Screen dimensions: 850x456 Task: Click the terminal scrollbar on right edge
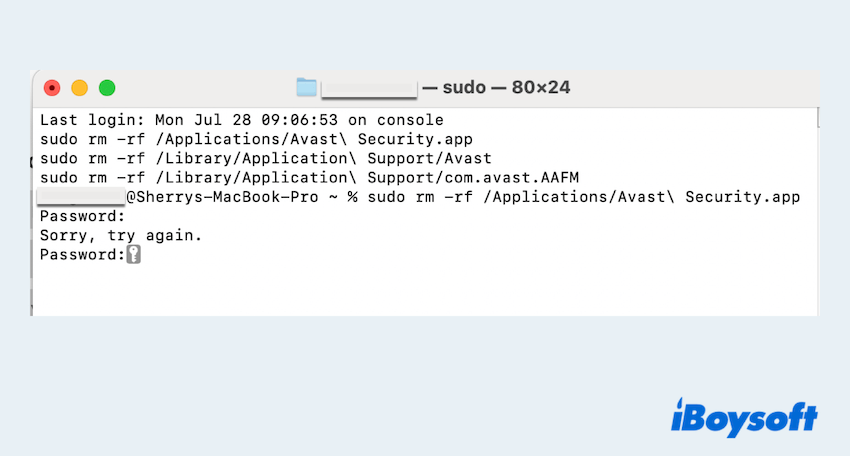pyautogui.click(x=816, y=118)
